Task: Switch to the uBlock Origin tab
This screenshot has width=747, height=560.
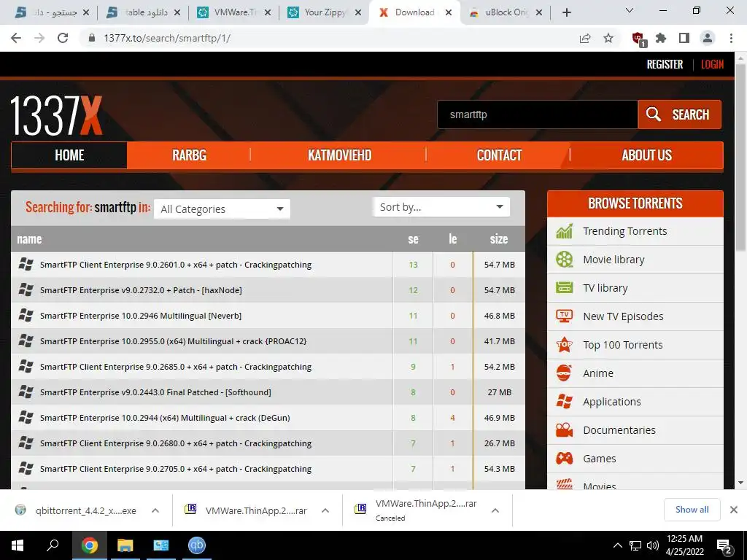Action: pyautogui.click(x=503, y=12)
